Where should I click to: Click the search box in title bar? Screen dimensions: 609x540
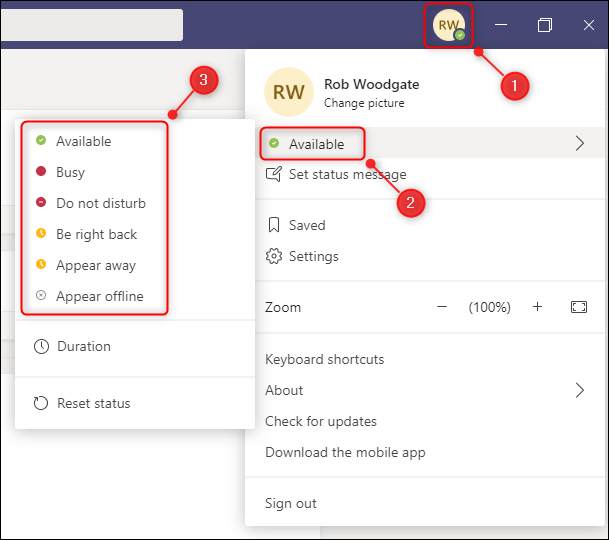(90, 25)
